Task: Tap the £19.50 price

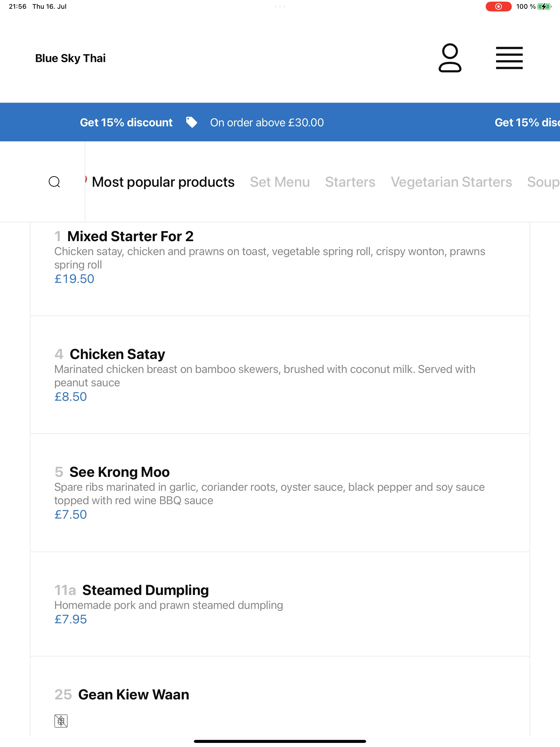Action: click(74, 279)
